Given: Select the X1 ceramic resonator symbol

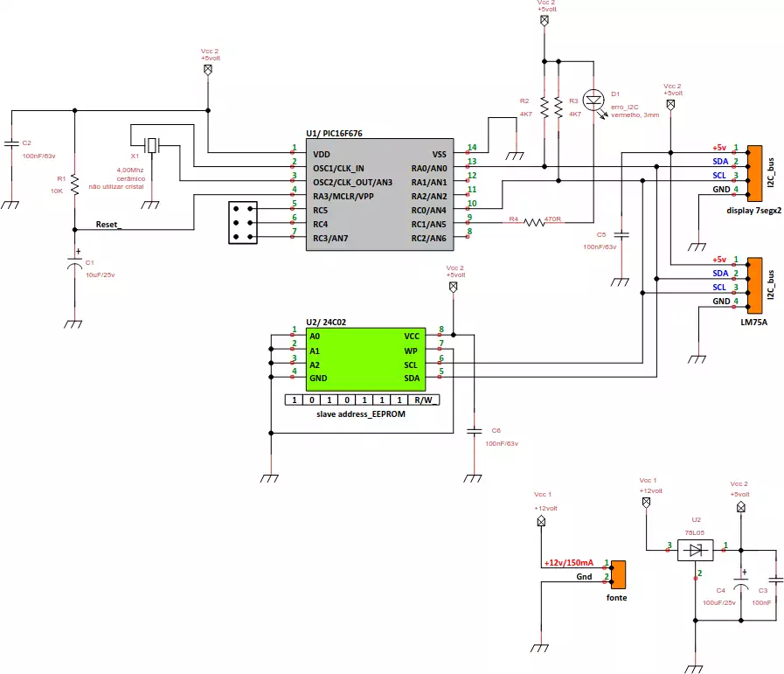Looking at the screenshot, I should tap(151, 145).
